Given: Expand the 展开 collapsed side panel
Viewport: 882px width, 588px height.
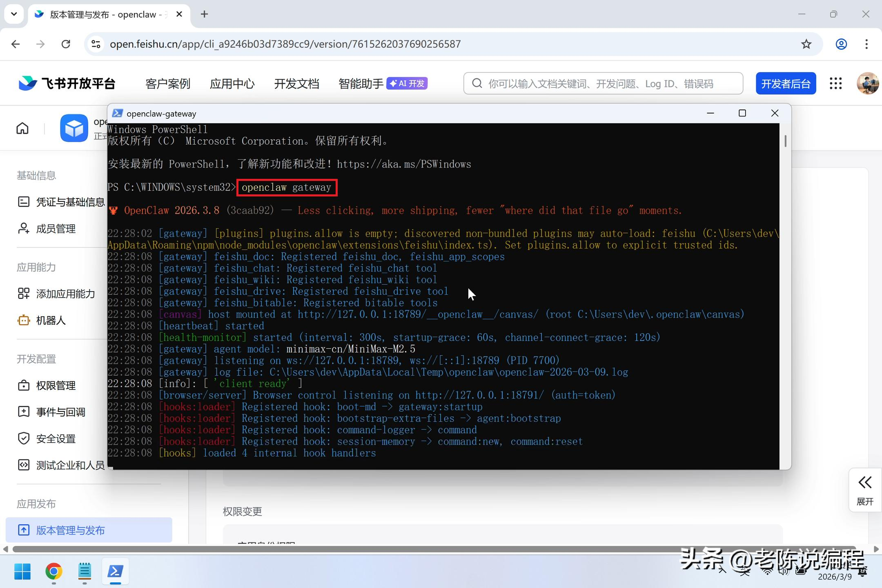Looking at the screenshot, I should pyautogui.click(x=865, y=490).
